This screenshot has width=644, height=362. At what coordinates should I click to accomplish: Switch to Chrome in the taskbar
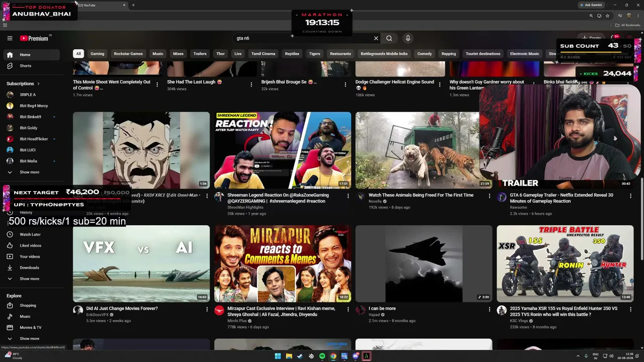coord(333,356)
